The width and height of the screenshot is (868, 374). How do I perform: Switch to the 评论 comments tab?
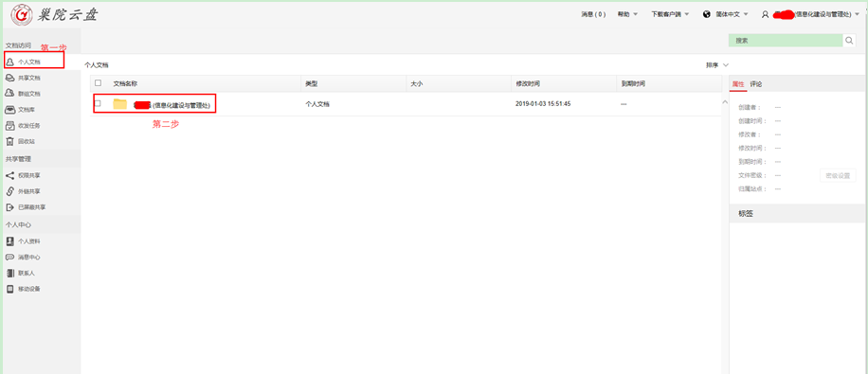(x=755, y=84)
